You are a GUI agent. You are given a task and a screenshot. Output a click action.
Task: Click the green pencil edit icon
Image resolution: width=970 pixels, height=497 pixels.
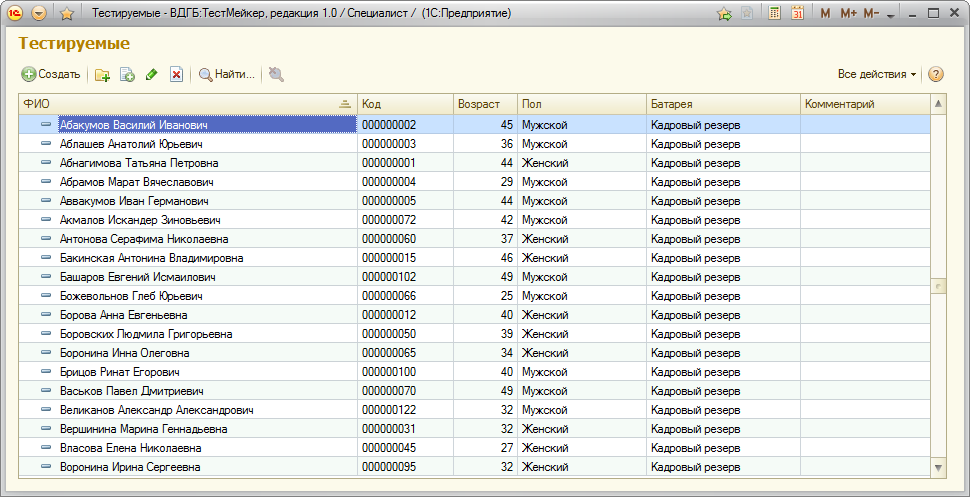tap(152, 74)
